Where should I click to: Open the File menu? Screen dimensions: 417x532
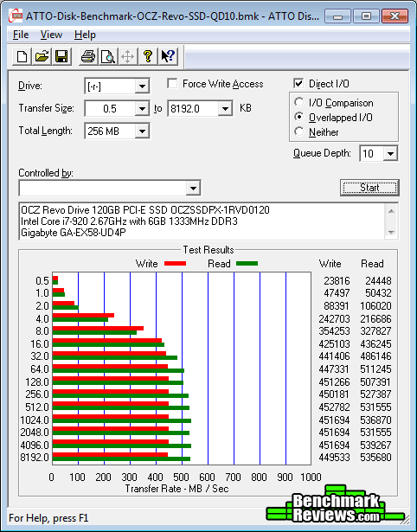click(x=21, y=35)
